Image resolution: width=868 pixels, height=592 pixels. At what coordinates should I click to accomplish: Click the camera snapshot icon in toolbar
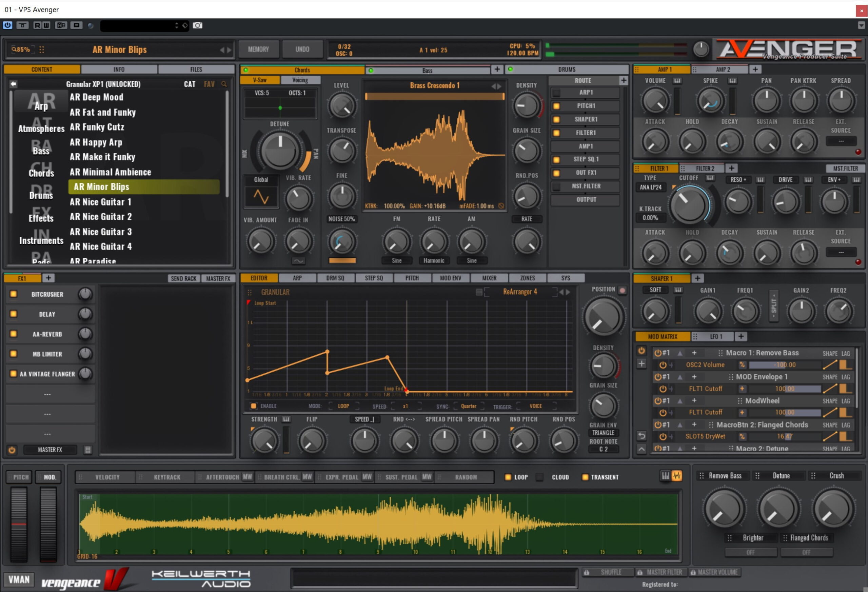[197, 25]
